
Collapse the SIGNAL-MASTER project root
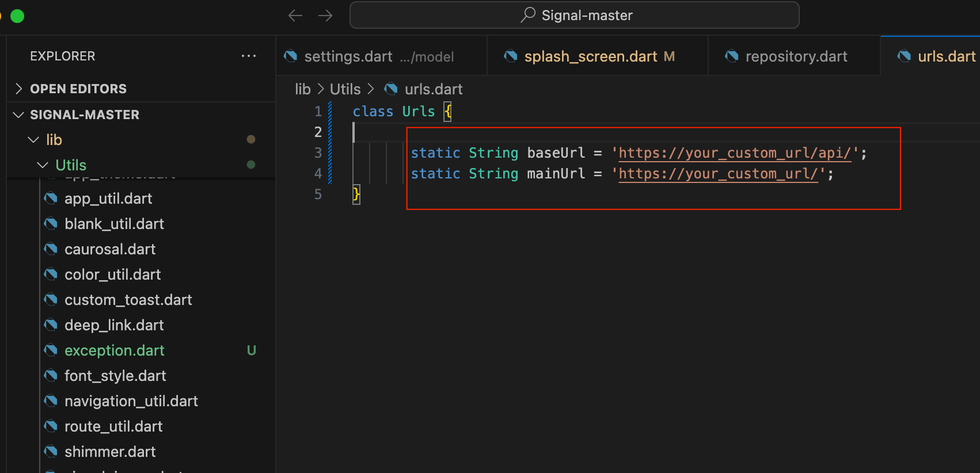(x=18, y=115)
